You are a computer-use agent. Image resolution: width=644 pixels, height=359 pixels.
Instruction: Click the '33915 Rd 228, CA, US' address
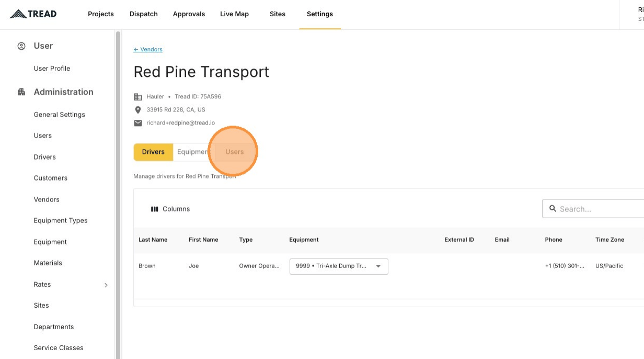pyautogui.click(x=176, y=110)
